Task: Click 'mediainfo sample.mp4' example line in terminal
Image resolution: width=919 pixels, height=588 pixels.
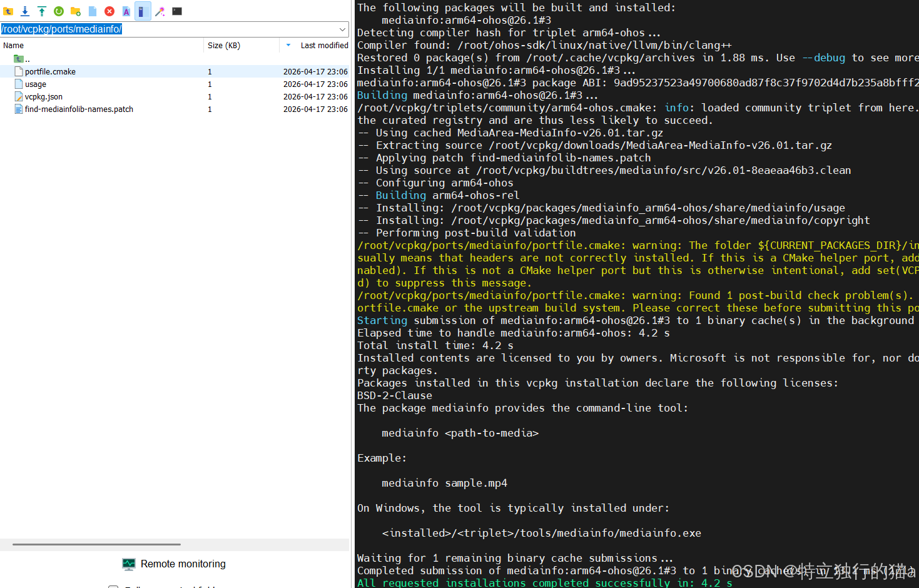Action: click(445, 483)
